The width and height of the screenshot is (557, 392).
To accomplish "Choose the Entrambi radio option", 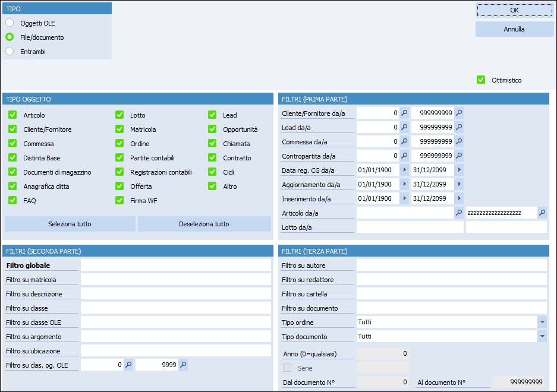I will click(10, 52).
